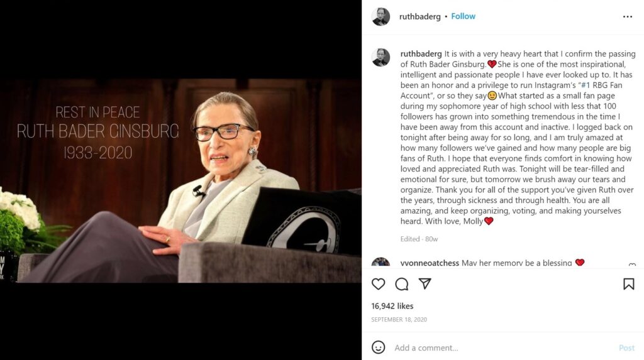The height and width of the screenshot is (360, 644).
Task: Follow the ruthbaderg account
Action: point(463,16)
